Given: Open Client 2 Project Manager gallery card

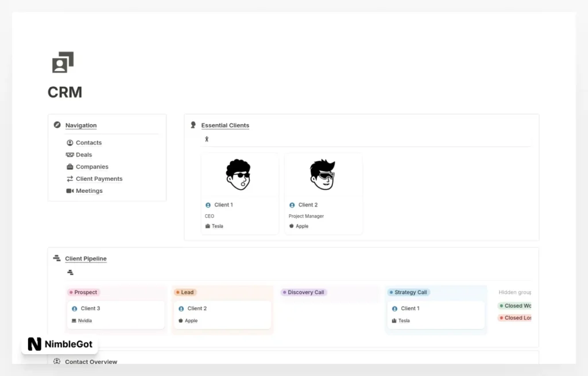Looking at the screenshot, I should coord(323,193).
